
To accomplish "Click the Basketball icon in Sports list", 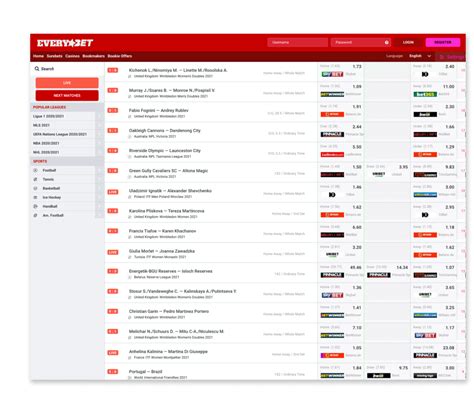I will point(35,188).
